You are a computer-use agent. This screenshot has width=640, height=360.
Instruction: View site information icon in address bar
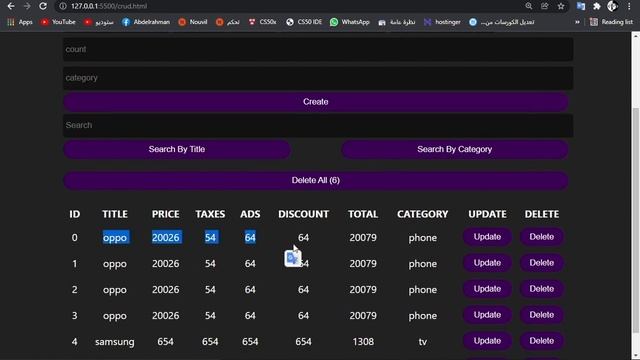point(63,6)
